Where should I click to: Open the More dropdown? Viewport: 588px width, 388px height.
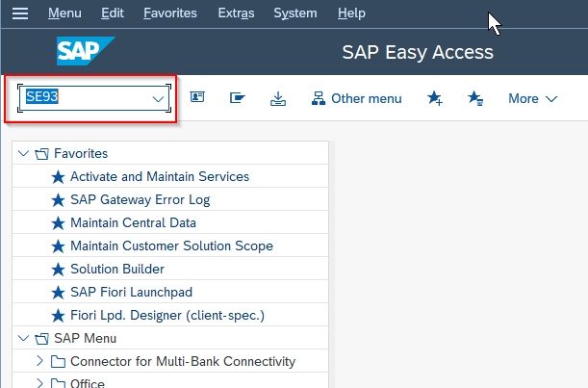click(532, 99)
